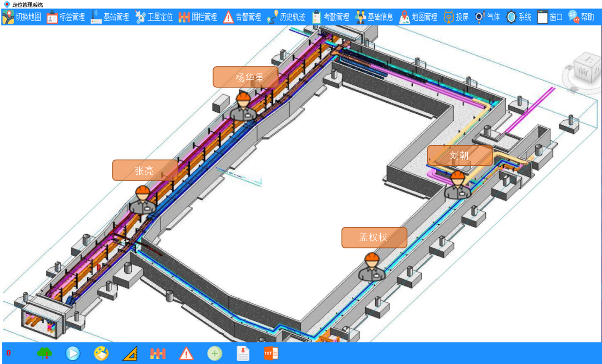602x364 pixels.
Task: Click the fence icon in bottom toolbar
Action: coord(158,353)
